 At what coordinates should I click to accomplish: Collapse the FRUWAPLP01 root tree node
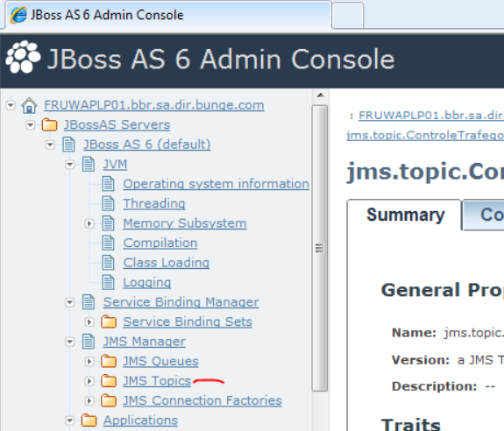[x=11, y=105]
